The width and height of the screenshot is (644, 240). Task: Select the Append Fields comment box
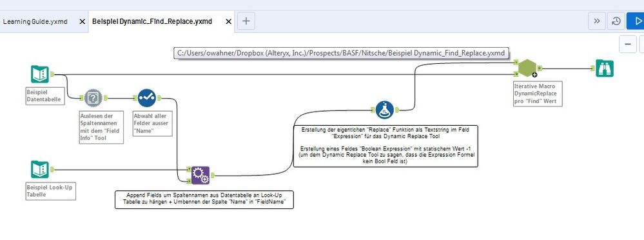(x=204, y=200)
